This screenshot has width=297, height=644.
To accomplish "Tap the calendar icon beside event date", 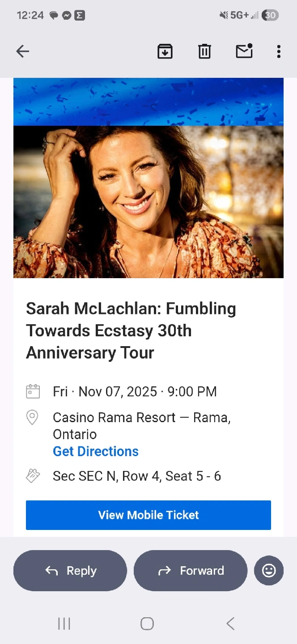I will tap(33, 391).
